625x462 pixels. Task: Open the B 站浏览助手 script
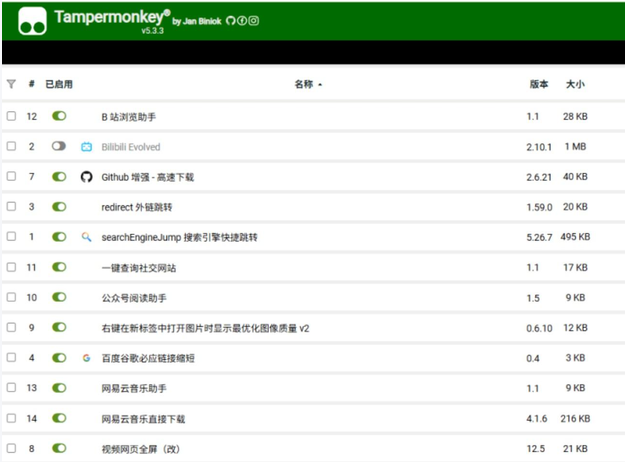[128, 117]
